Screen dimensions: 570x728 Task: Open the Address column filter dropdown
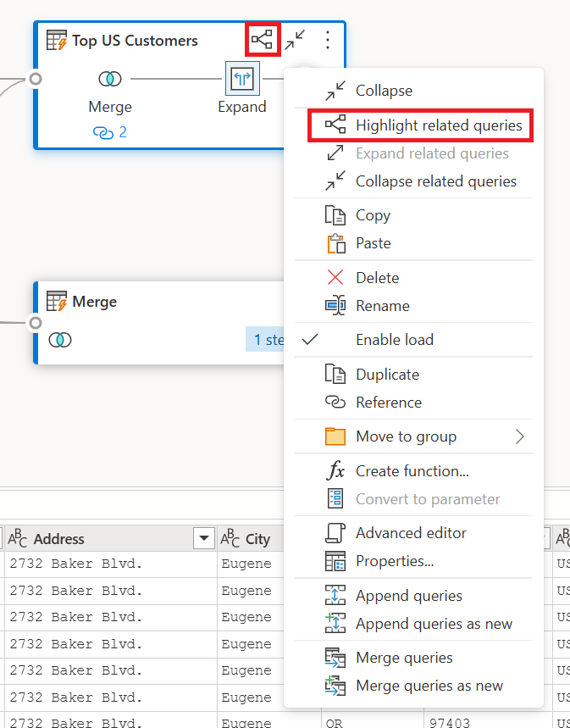pos(204,538)
